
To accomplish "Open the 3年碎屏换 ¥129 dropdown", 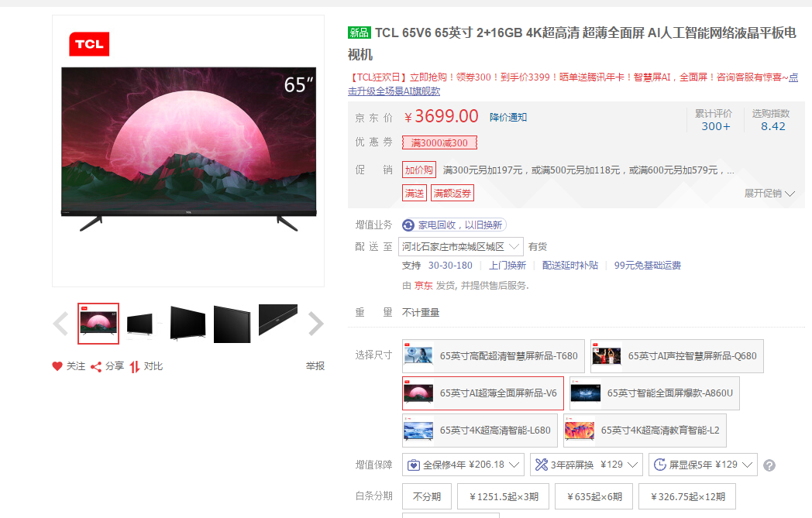I will tap(587, 465).
